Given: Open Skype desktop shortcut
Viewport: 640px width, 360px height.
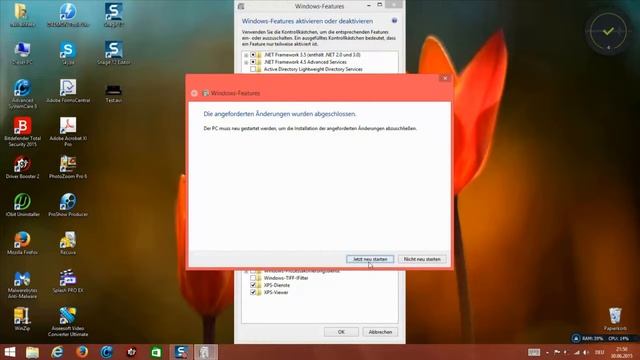Looking at the screenshot, I should 68,53.
